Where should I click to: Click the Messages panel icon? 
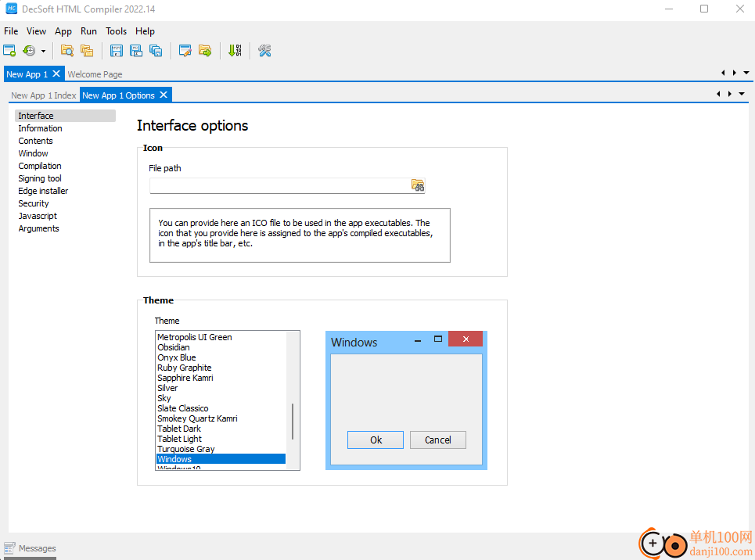9,548
